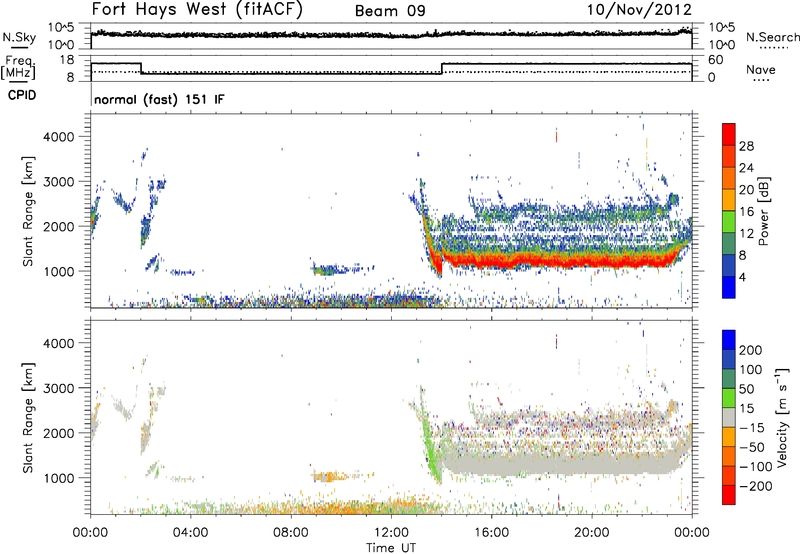
Task: Click the 'normal (fast) 151 IF' text
Action: [x=159, y=99]
